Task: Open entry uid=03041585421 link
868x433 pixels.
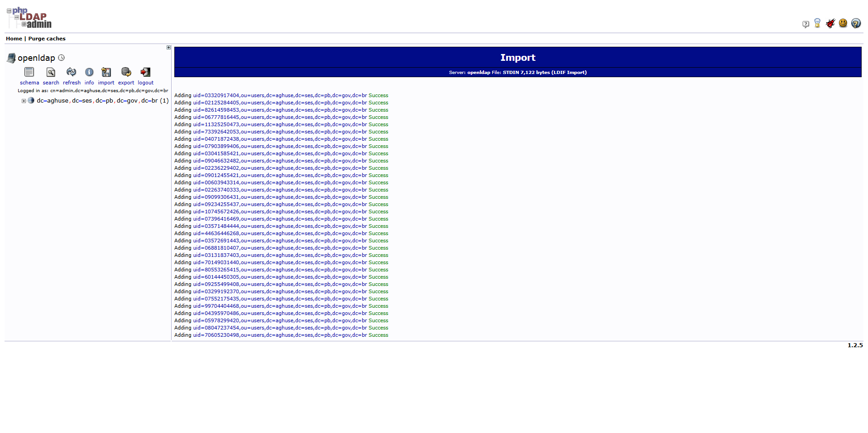Action: [x=280, y=153]
